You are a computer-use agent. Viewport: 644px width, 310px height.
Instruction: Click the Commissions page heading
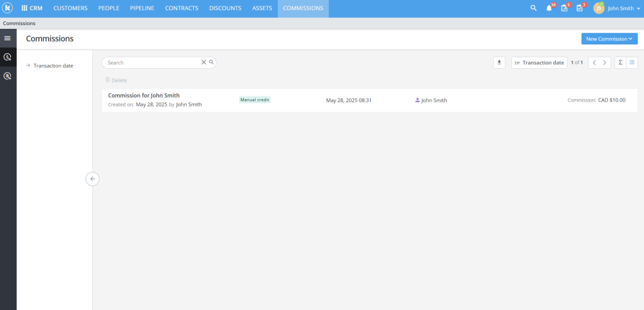click(x=50, y=39)
